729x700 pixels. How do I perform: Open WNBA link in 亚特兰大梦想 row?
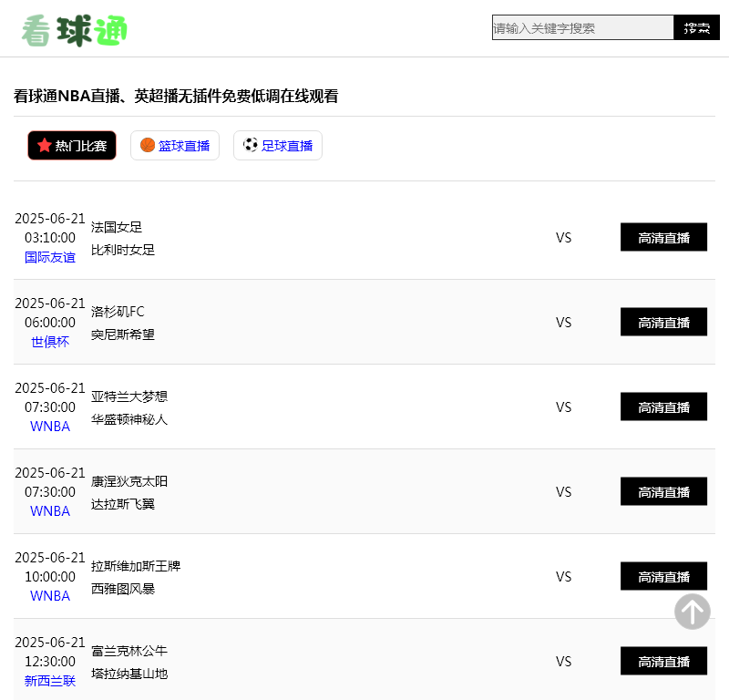coord(50,427)
